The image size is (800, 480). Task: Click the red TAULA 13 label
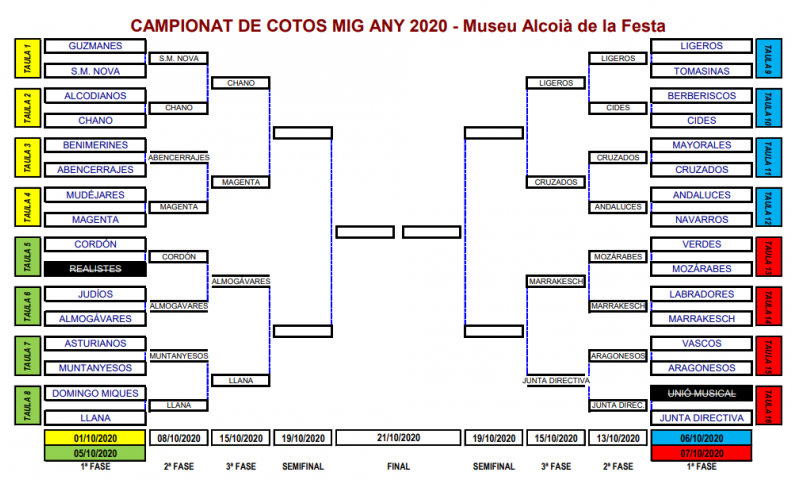click(x=768, y=257)
